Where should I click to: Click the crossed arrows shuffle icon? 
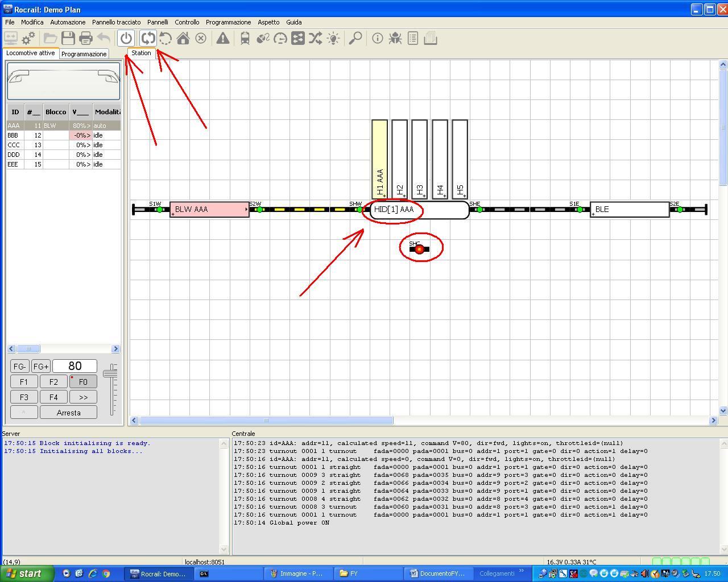click(x=315, y=39)
